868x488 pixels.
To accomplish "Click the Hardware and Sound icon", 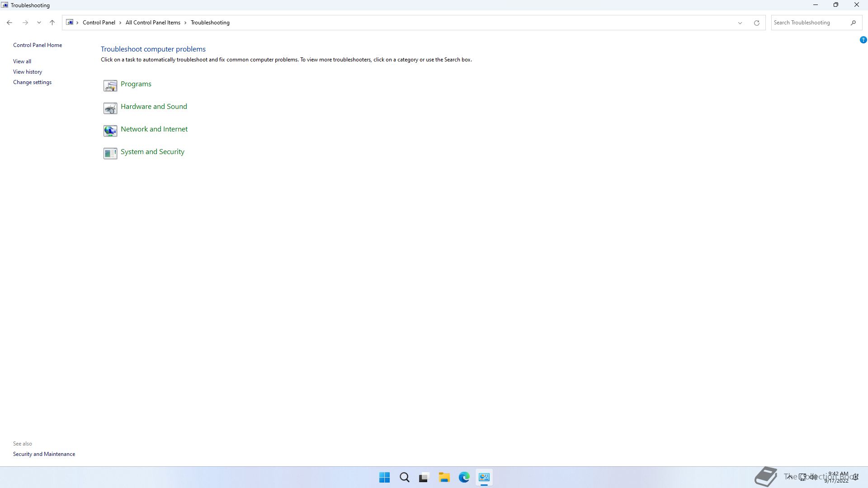I will (x=110, y=108).
